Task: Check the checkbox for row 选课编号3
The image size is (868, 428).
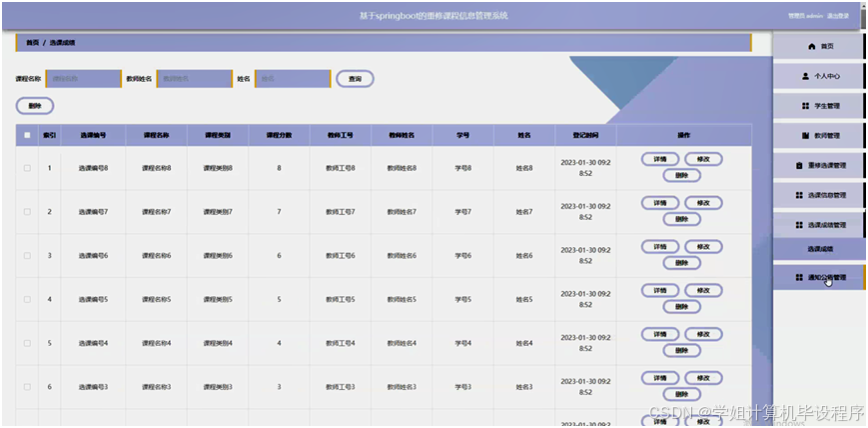Action: 27,387
